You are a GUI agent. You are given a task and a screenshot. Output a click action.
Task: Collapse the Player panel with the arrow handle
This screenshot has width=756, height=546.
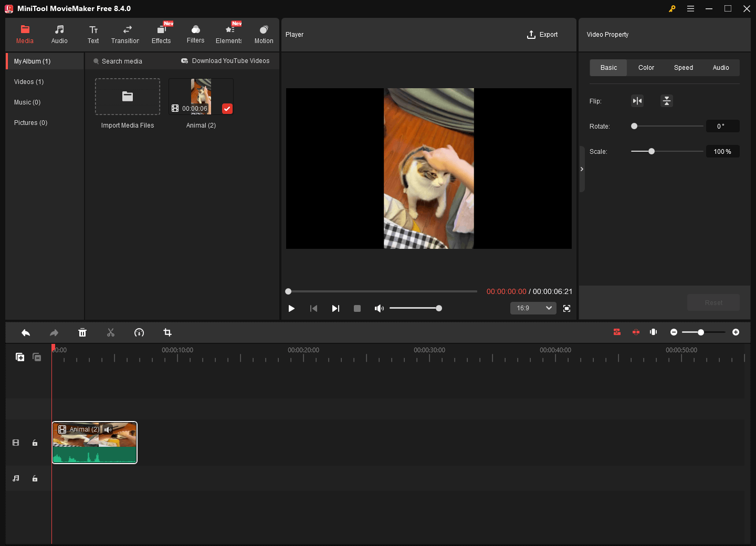[582, 169]
